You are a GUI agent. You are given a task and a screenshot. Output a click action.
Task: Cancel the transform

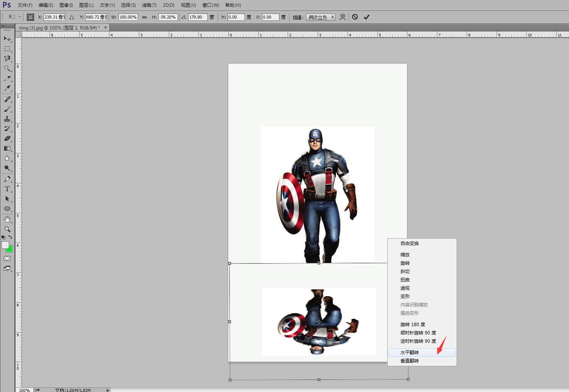[x=355, y=17]
